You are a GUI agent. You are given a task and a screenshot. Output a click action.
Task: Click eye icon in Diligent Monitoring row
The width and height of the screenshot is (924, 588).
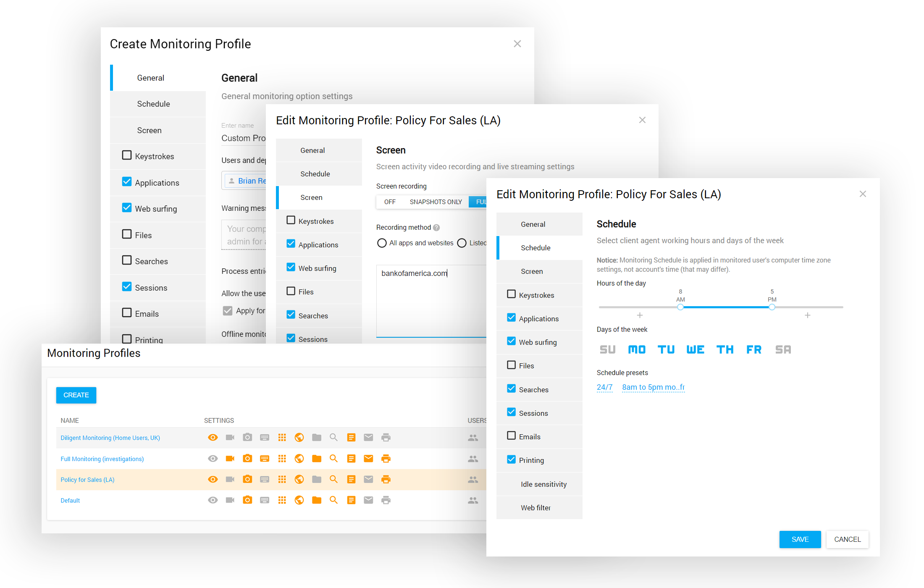213,438
